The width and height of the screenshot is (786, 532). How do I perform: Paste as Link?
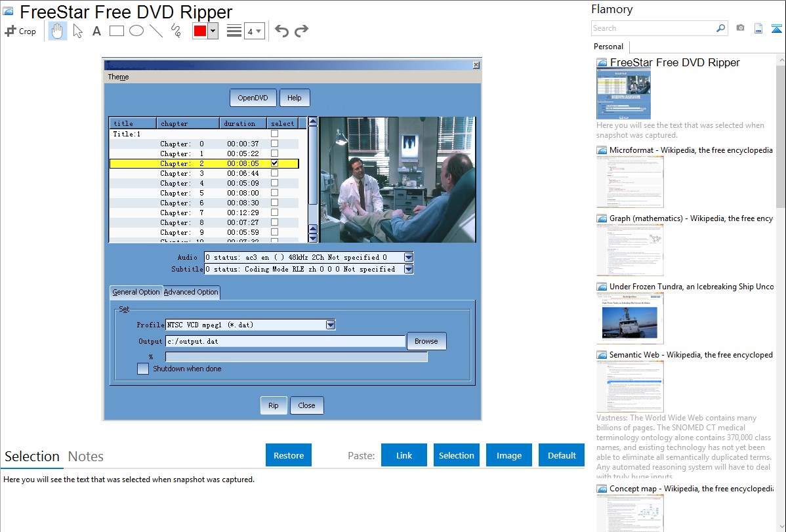coord(404,455)
